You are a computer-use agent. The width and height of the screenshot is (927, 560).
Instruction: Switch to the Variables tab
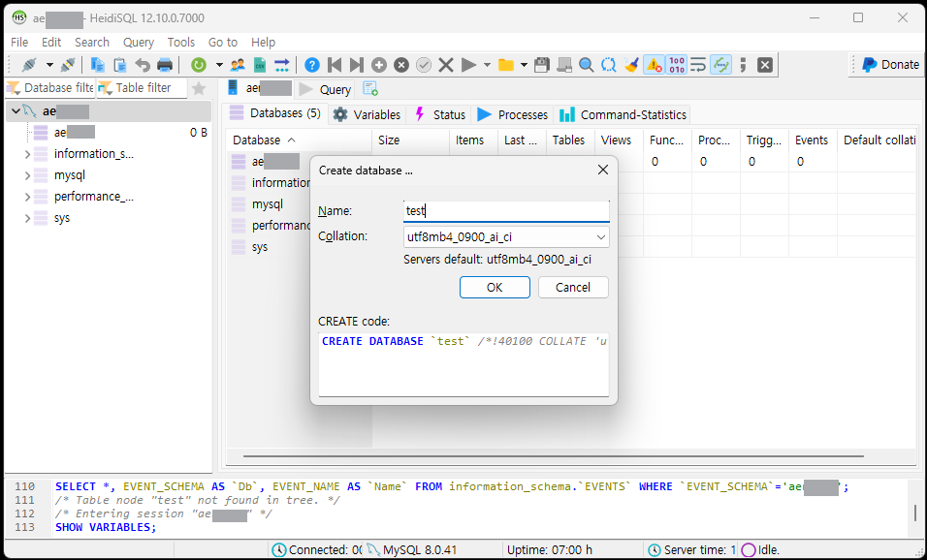tap(368, 114)
